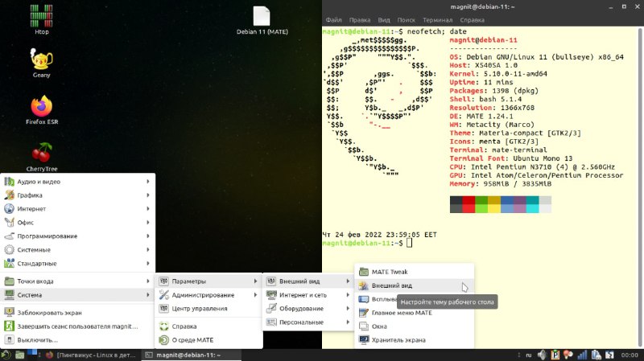Image resolution: width=644 pixels, height=361 pixels.
Task: Open Хранитель экрана settings
Action: 414,339
